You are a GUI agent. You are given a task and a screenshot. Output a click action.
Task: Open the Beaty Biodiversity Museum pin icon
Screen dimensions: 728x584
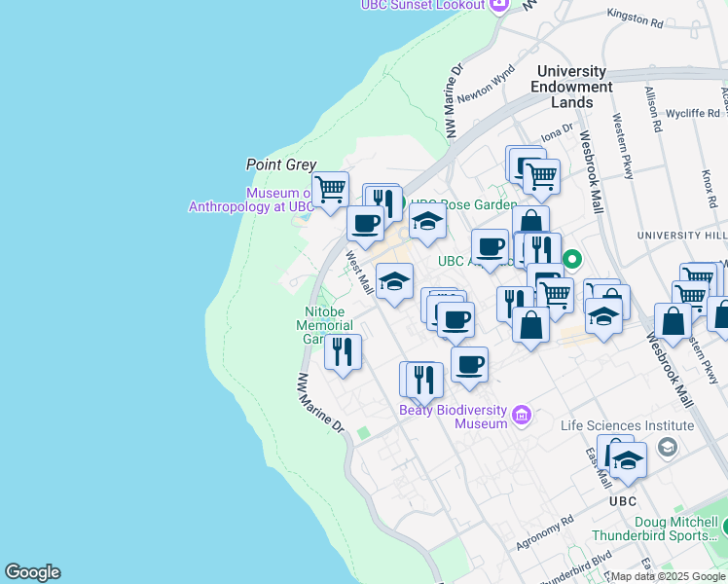click(522, 415)
